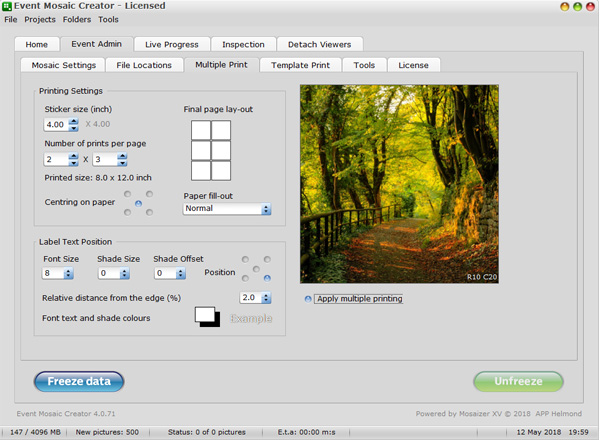Decrease sticker size with down arrow

point(73,128)
